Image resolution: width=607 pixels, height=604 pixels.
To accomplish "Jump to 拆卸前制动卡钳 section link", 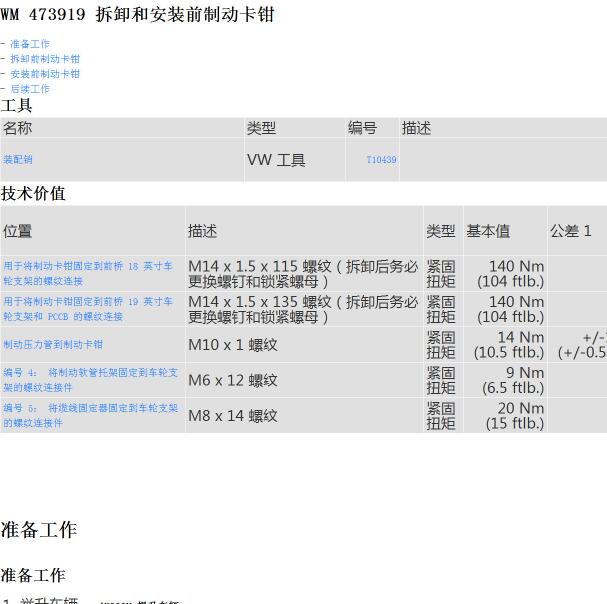I will coord(45,59).
